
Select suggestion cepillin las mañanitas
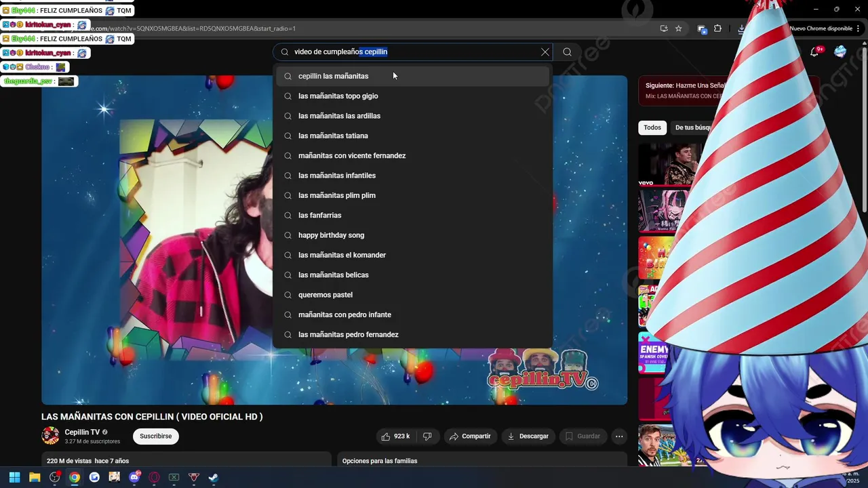412,76
